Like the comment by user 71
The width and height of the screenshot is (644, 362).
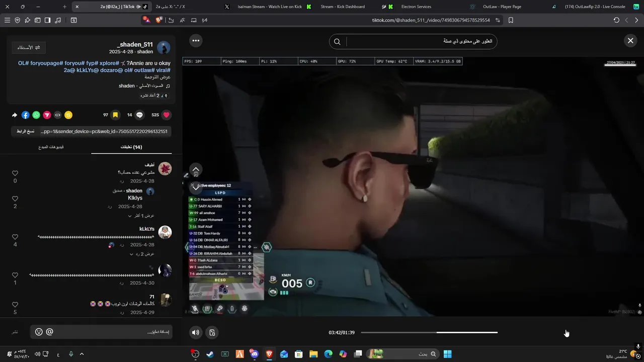coord(15,305)
